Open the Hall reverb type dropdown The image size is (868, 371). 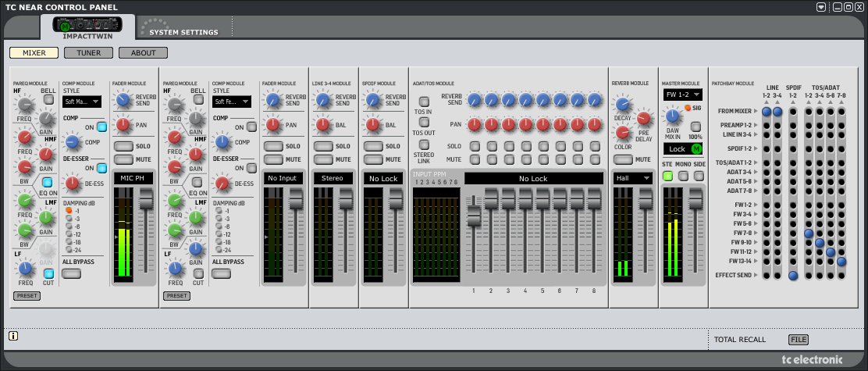pos(633,178)
